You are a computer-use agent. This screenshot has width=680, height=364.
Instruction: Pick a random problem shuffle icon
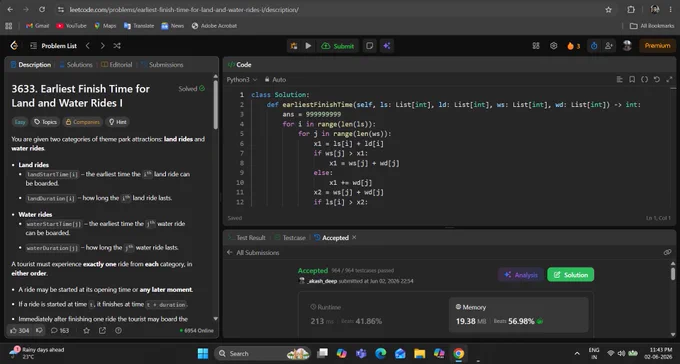point(117,46)
